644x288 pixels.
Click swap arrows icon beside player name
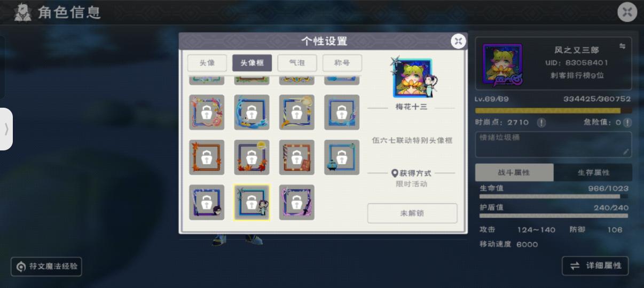click(x=622, y=46)
